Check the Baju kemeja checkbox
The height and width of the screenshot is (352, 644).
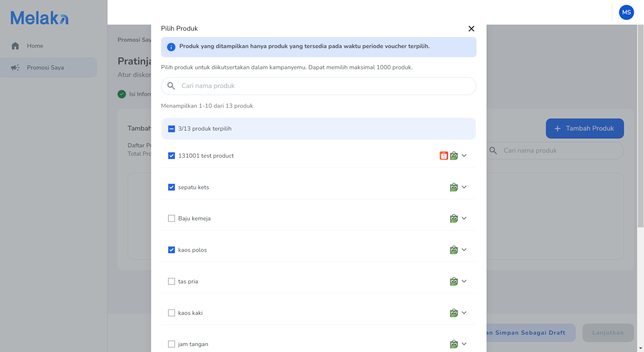tap(171, 218)
